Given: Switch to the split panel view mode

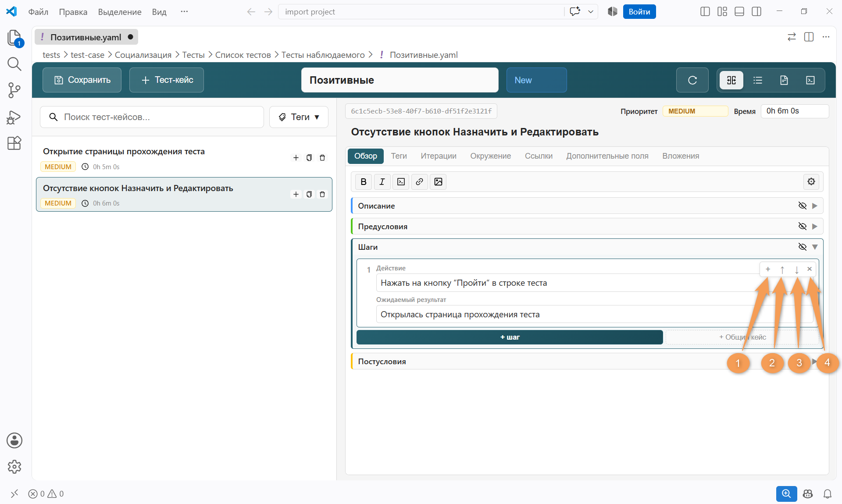Looking at the screenshot, I should 731,80.
